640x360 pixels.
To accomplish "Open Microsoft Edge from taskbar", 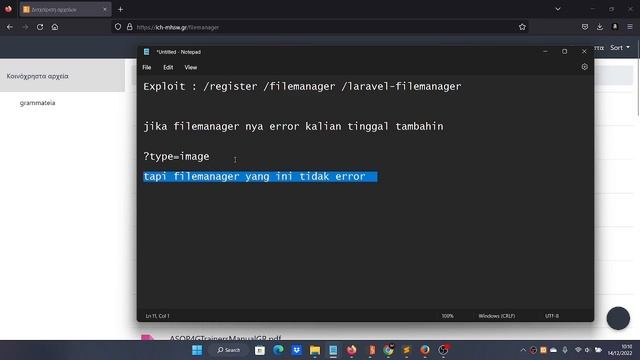I will (278, 350).
